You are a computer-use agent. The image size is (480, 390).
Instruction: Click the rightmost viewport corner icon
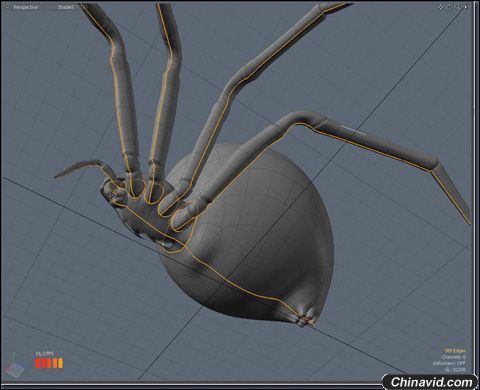(x=466, y=7)
